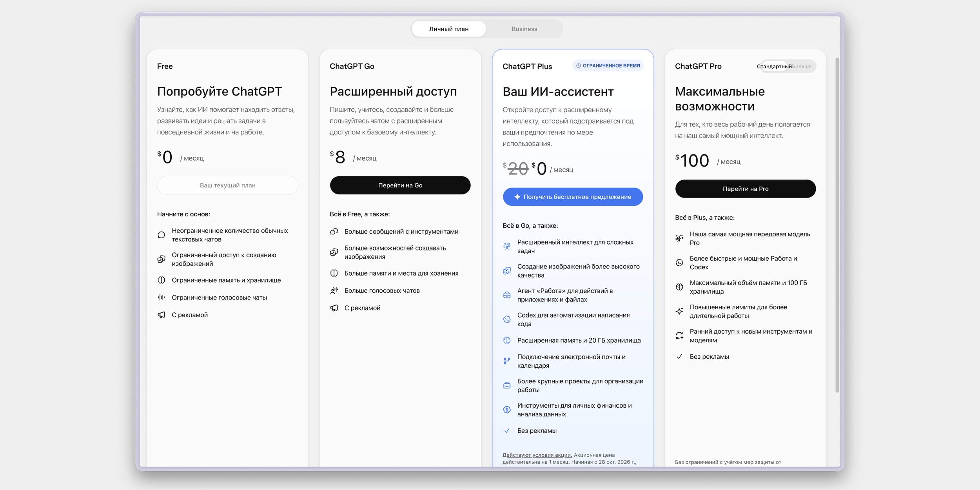Click the brain icon beside Больше памяти и места
The image size is (980, 490).
tap(334, 273)
